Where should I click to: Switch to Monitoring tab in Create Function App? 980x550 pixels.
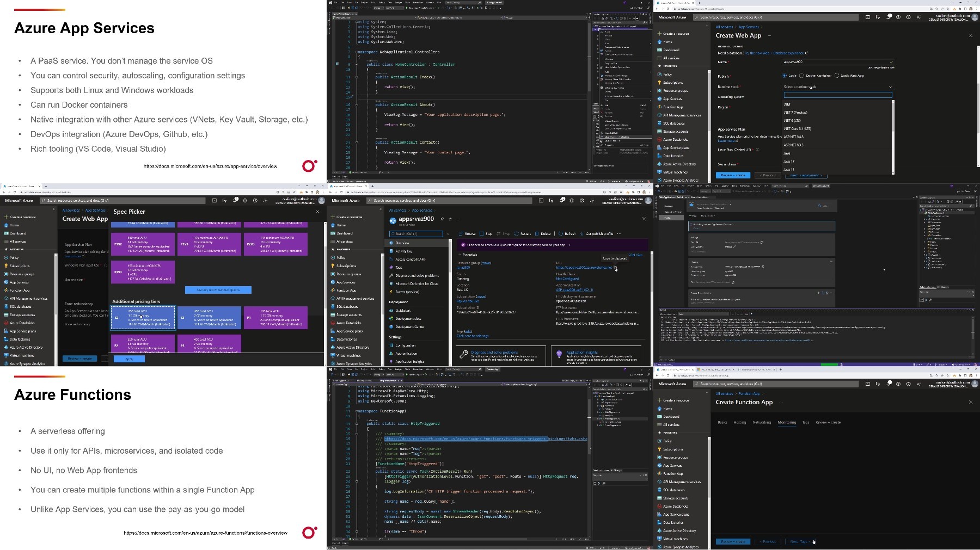787,422
